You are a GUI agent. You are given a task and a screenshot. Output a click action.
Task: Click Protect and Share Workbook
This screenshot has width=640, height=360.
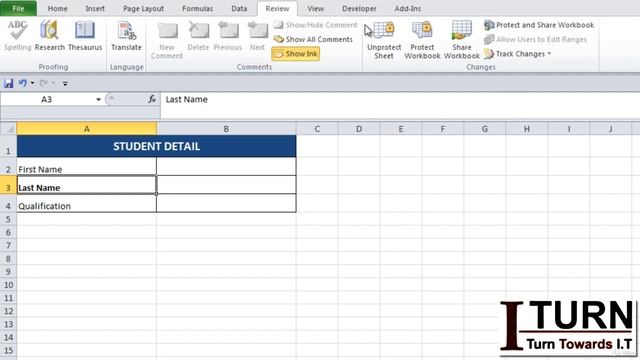point(539,25)
